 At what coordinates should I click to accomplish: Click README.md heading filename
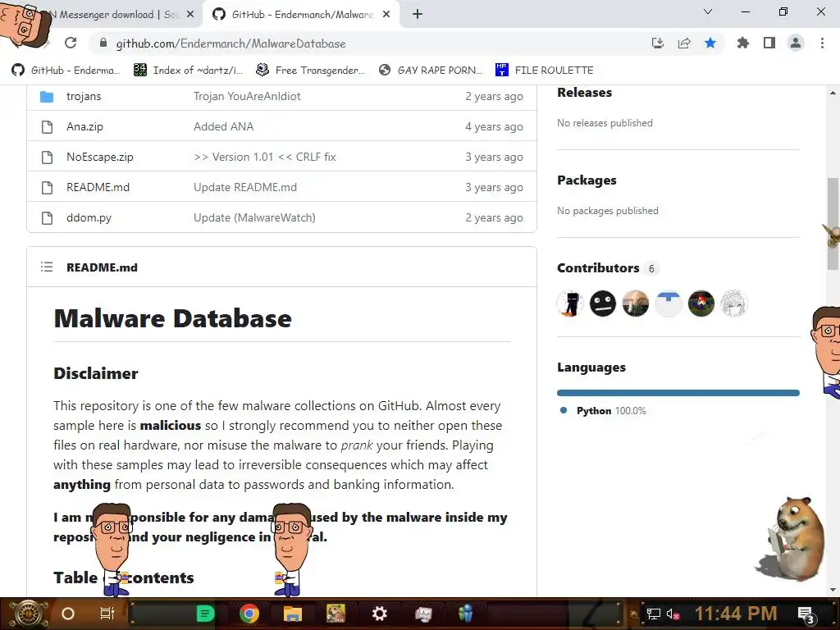[102, 267]
